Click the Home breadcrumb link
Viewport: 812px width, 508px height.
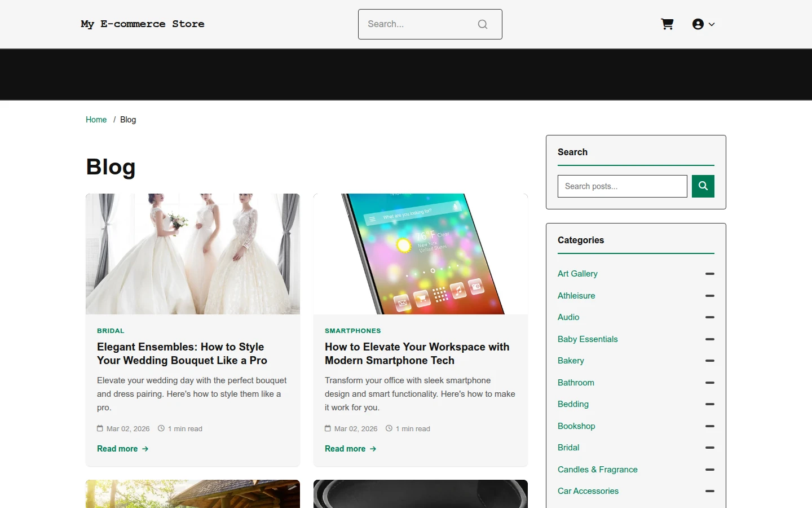[x=96, y=120]
